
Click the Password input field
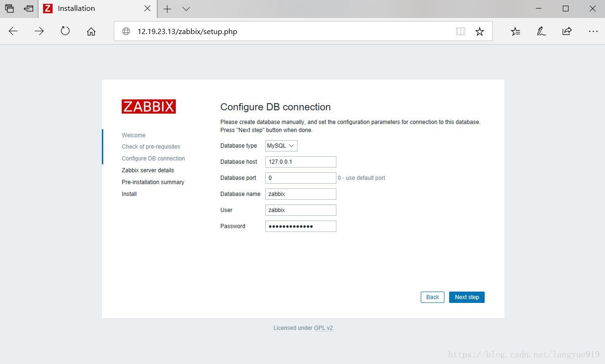tap(301, 226)
